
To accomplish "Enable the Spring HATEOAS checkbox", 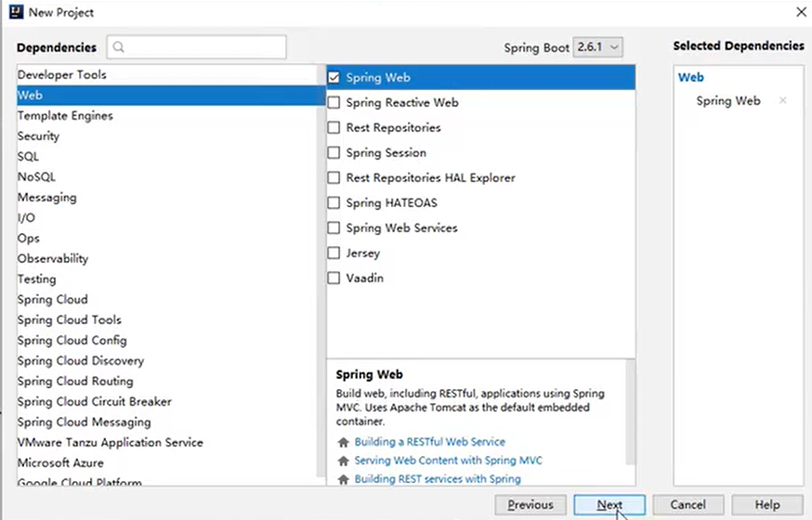I will (334, 202).
